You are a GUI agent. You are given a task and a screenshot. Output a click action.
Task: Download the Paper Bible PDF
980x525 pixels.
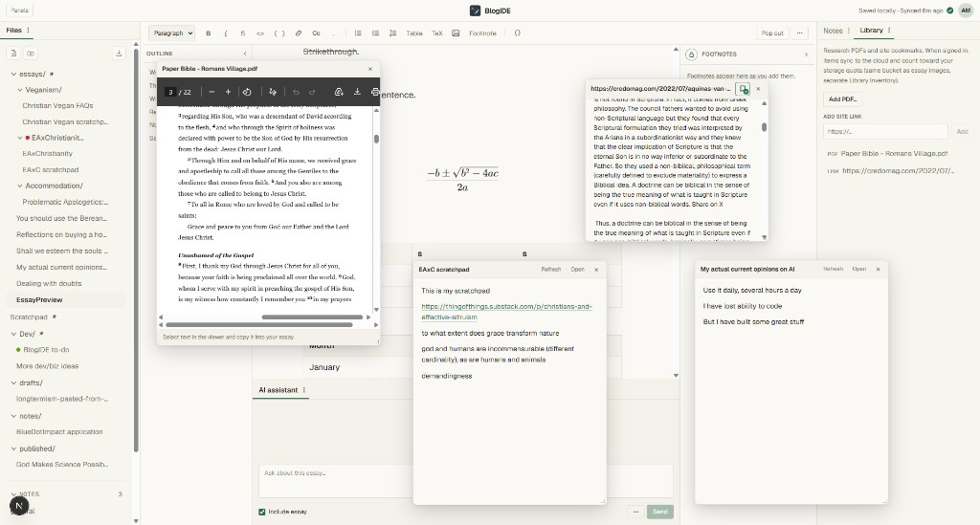coord(357,92)
